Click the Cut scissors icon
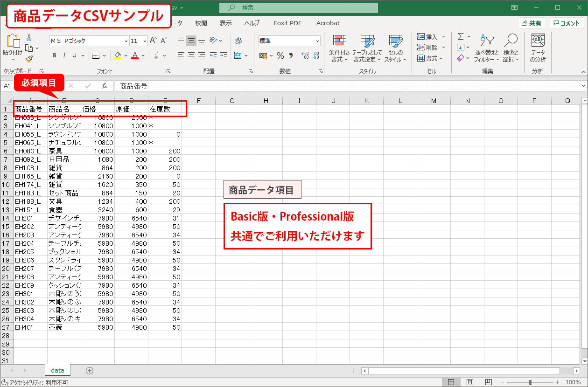Image resolution: width=588 pixels, height=387 pixels. (x=29, y=37)
